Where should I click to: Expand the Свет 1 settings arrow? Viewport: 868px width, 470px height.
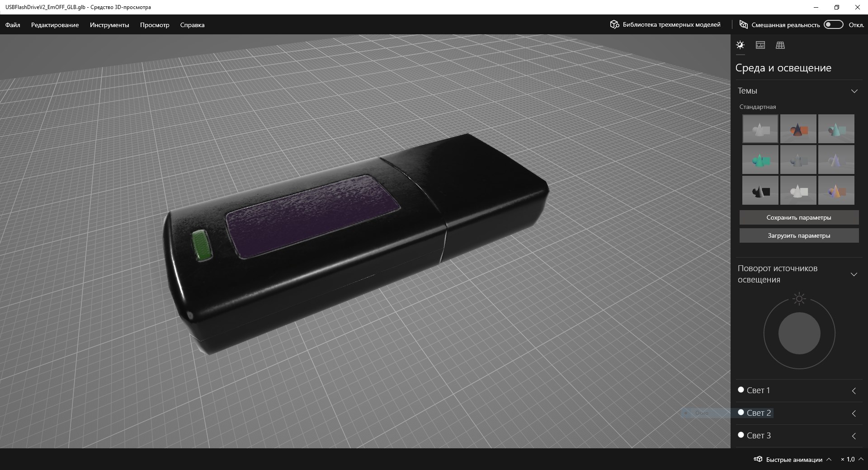(854, 390)
